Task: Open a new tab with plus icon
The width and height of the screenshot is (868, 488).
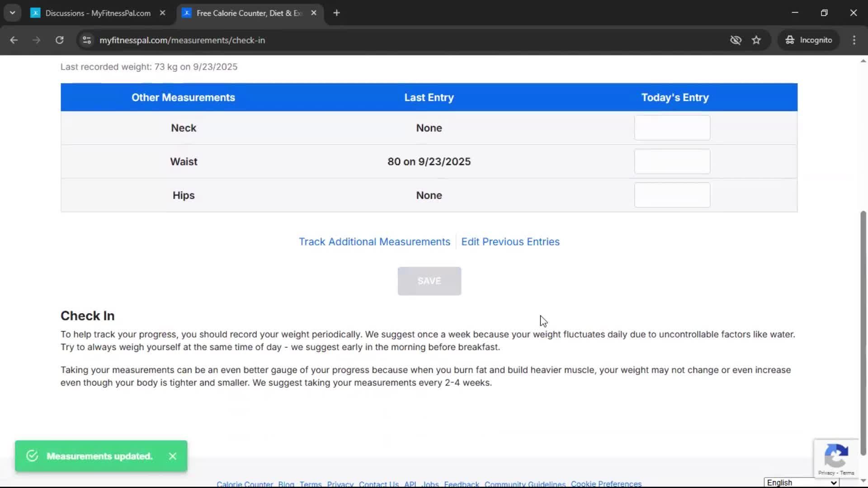Action: coord(336,13)
